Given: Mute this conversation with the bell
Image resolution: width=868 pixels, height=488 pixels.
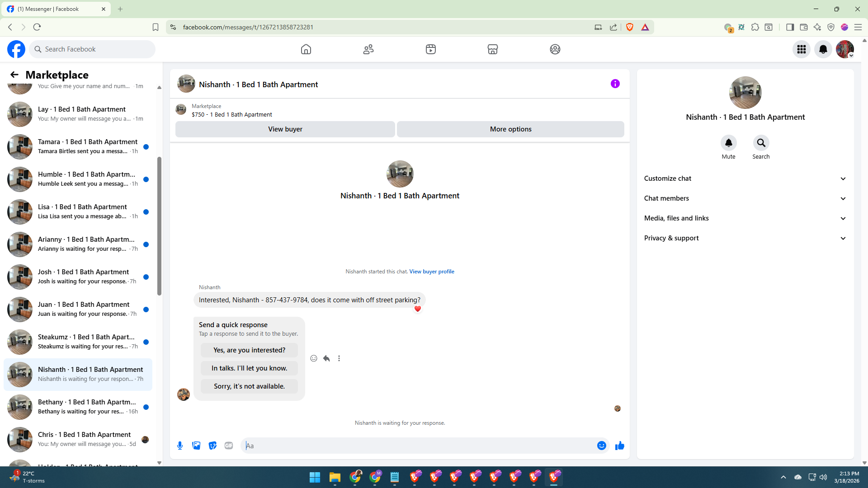Looking at the screenshot, I should tap(728, 143).
